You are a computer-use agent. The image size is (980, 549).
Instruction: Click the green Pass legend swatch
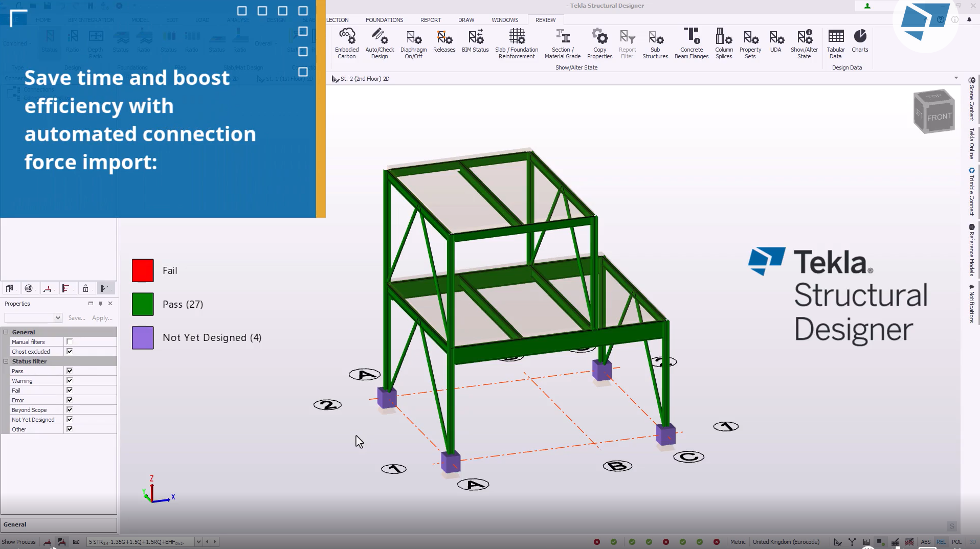pyautogui.click(x=143, y=304)
